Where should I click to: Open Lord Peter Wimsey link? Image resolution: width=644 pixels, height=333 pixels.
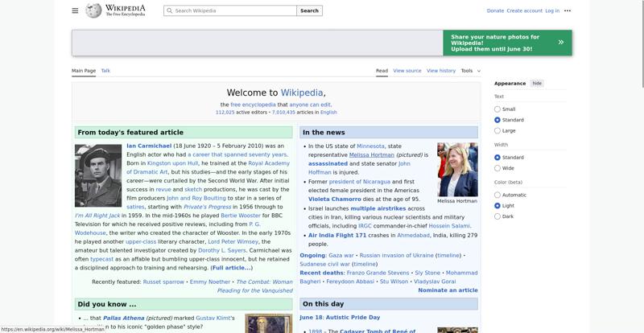(x=233, y=241)
